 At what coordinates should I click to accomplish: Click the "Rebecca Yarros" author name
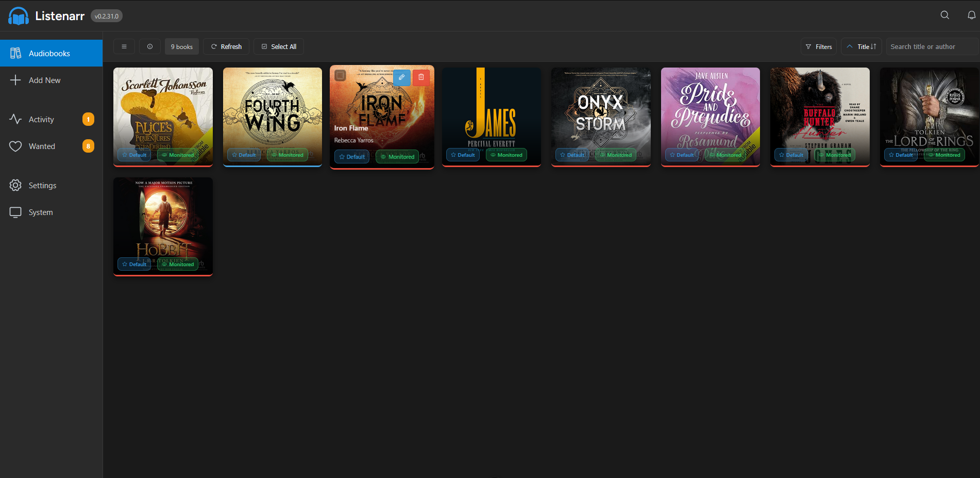click(x=353, y=140)
